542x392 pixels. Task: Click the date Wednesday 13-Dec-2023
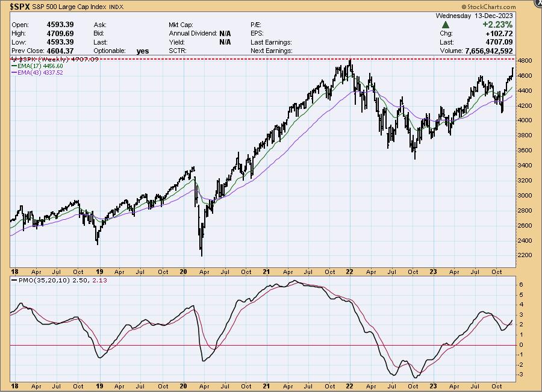474,16
